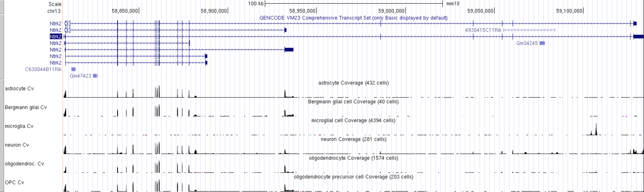Image resolution: width=644 pixels, height=192 pixels.
Task: Select the 4930415C11Rik gene label
Action: pyautogui.click(x=483, y=30)
